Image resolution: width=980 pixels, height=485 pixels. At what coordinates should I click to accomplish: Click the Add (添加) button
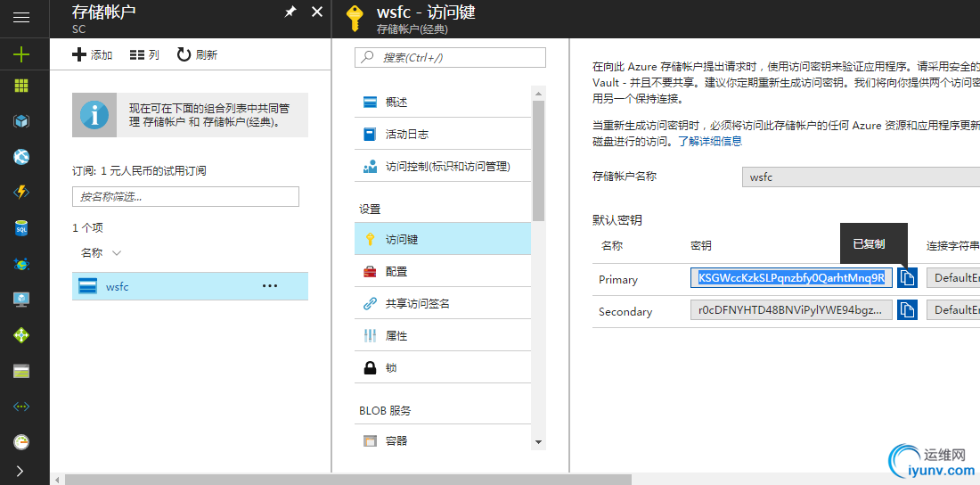pyautogui.click(x=93, y=55)
